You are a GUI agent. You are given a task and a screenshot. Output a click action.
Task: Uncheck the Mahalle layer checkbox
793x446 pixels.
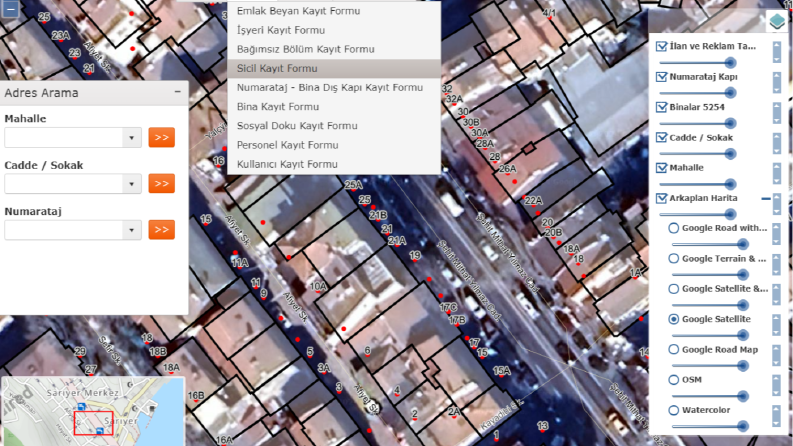point(661,168)
